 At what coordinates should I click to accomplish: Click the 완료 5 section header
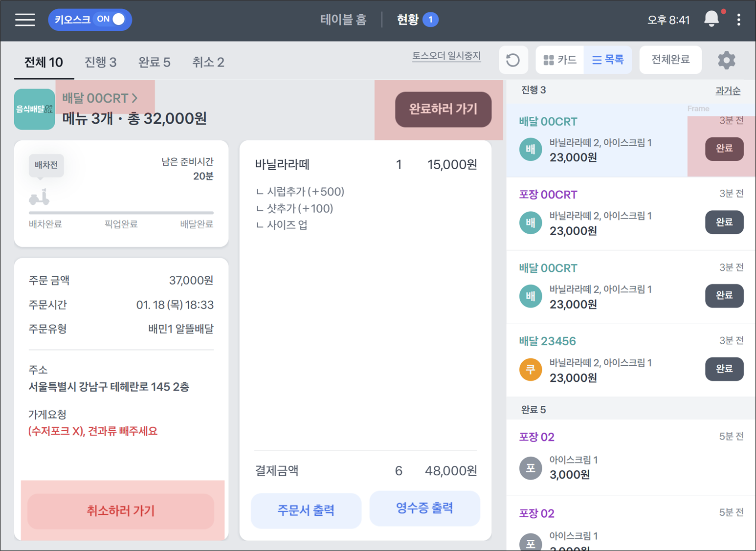[631, 410]
